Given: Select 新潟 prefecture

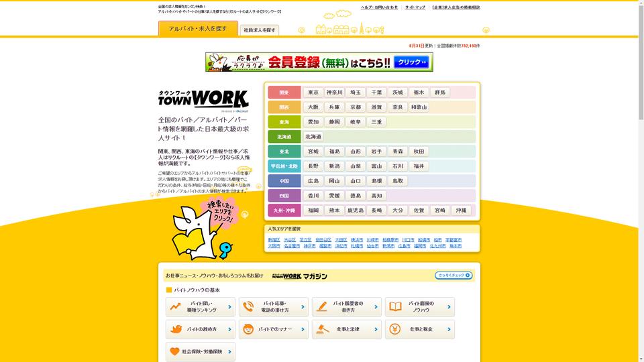Looking at the screenshot, I should click(x=334, y=166).
